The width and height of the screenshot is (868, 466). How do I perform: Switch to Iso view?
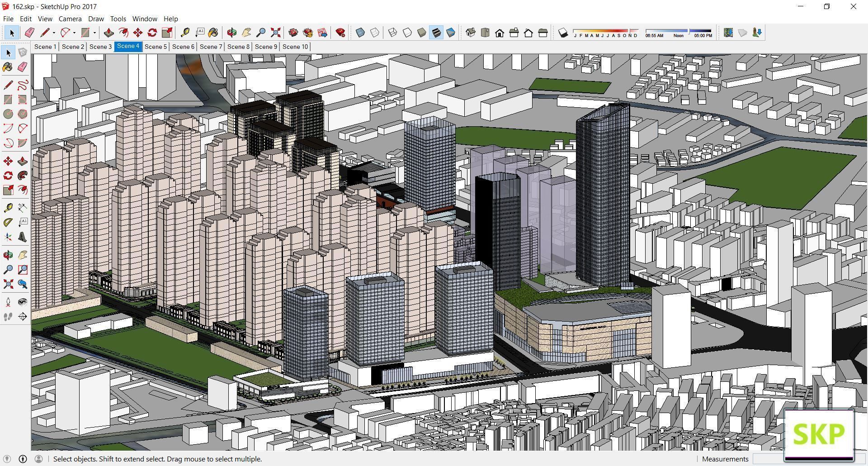click(471, 33)
